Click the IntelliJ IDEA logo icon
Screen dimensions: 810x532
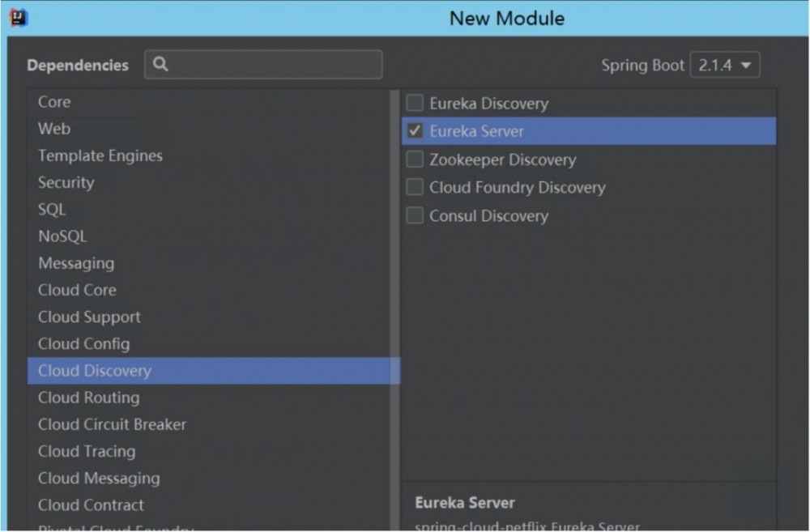19,17
